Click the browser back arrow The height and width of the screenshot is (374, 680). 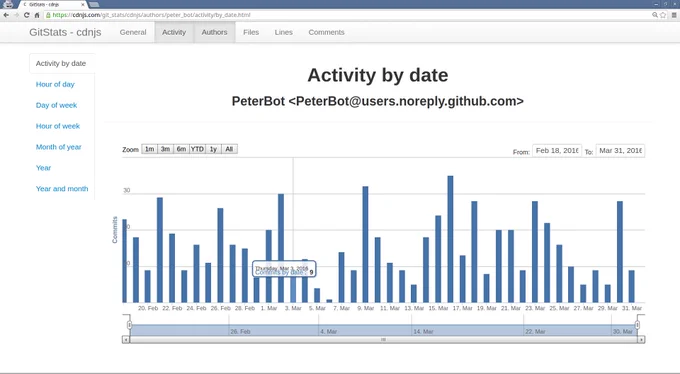pyautogui.click(x=6, y=15)
